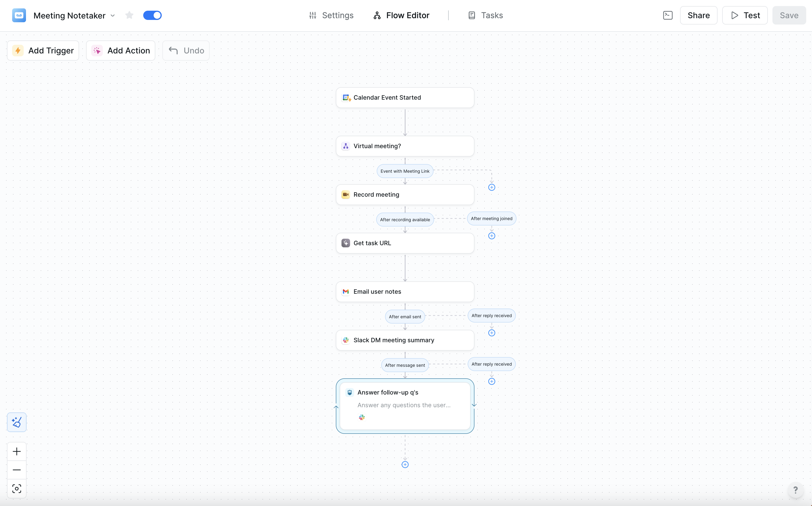Open the AI assistant sparkle icon
Viewport: 812px width, 506px height.
16,422
